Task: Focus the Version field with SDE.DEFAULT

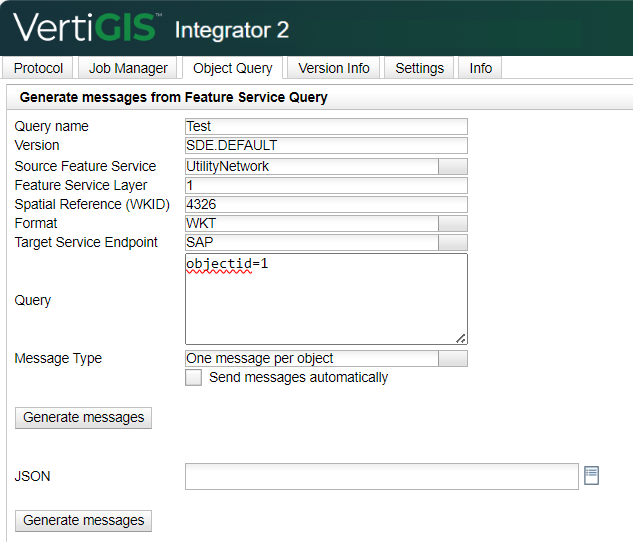Action: pyautogui.click(x=326, y=145)
